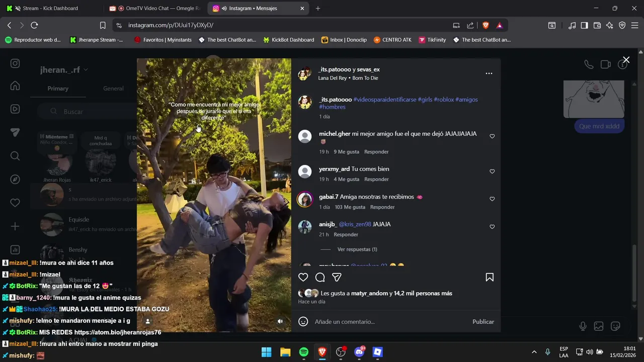Open Notifications heart in sidebar

tap(15, 203)
